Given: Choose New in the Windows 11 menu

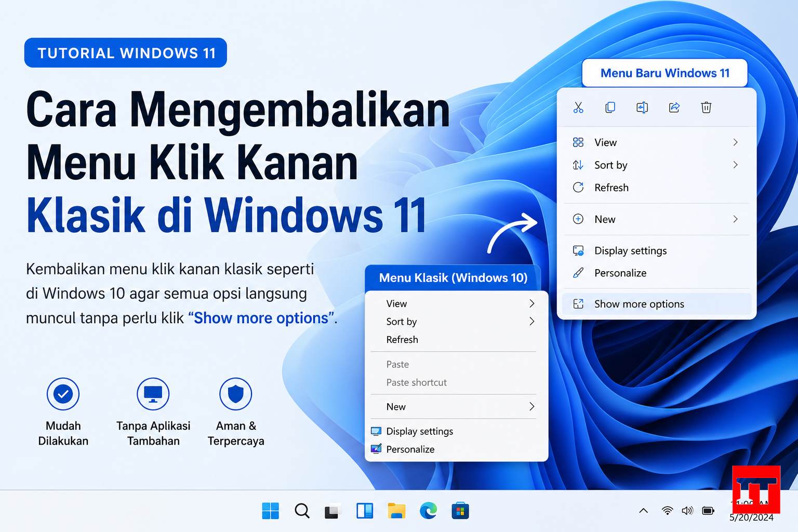Looking at the screenshot, I should click(657, 219).
